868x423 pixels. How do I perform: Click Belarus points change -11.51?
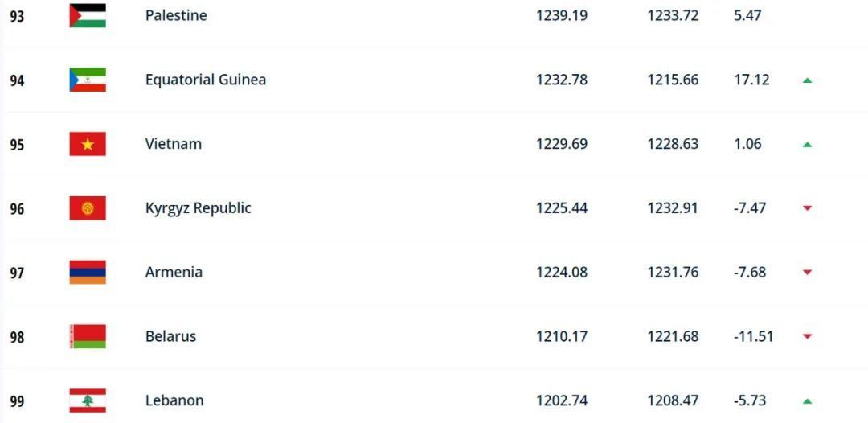(753, 336)
